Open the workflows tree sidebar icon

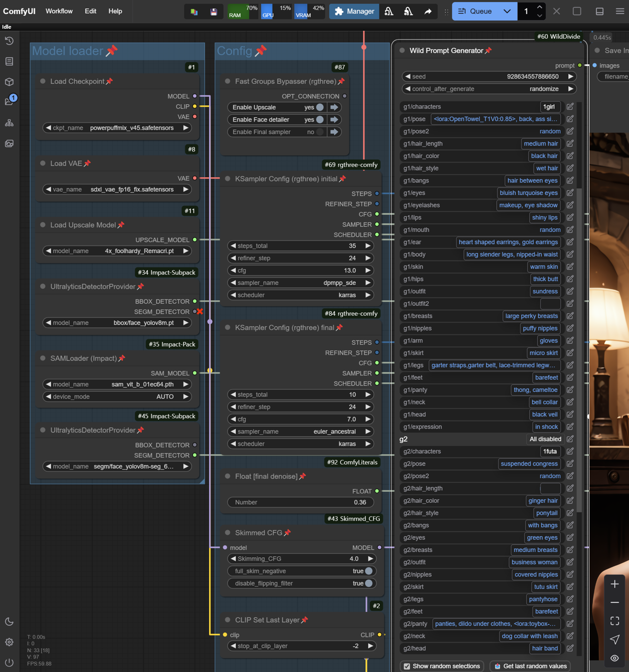(x=9, y=123)
